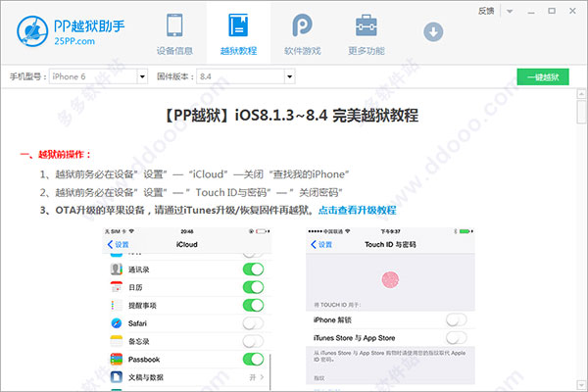Switch to the 越狱教程 tutorial tab

[238, 34]
